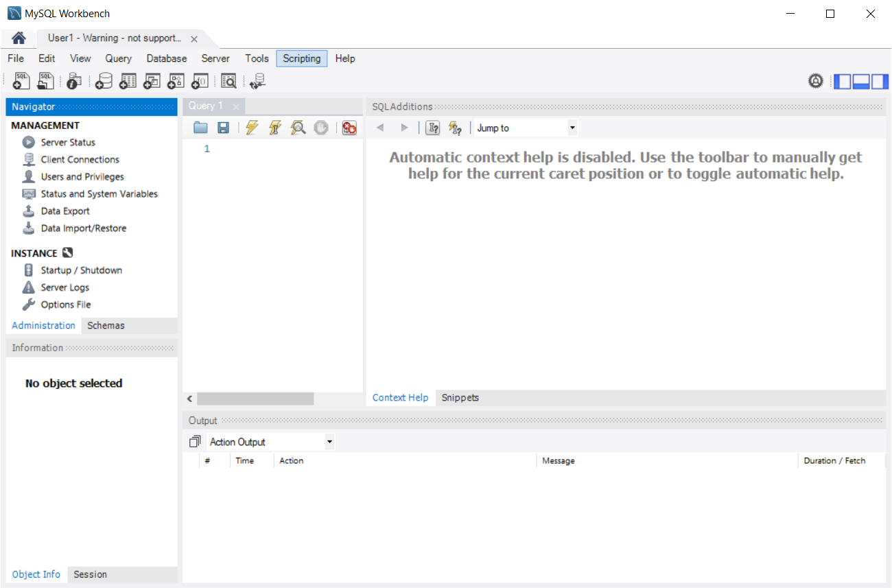
Task: Select the Query 1 editor tab
Action: click(x=207, y=106)
